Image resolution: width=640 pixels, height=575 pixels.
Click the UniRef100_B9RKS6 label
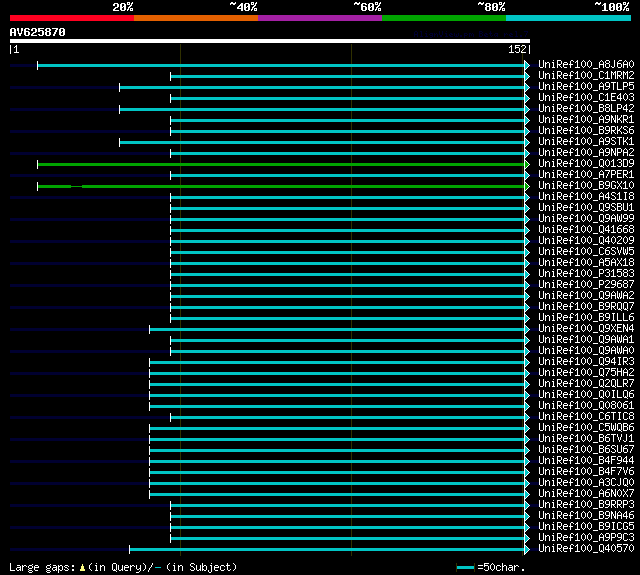pyautogui.click(x=586, y=131)
